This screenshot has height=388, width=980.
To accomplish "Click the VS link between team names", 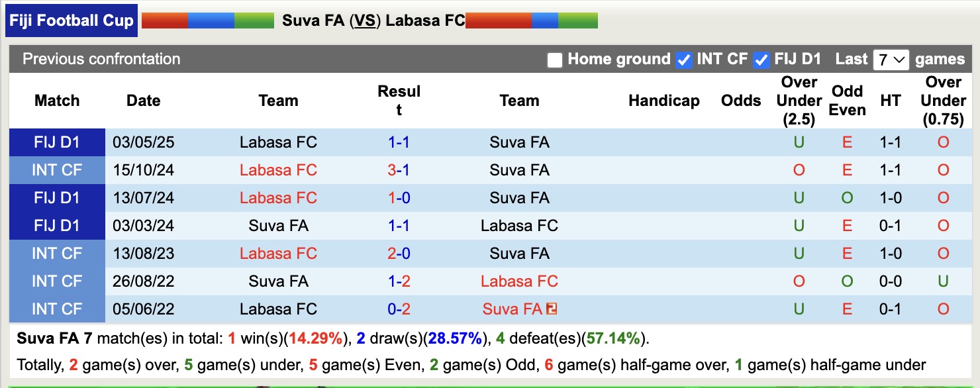I will click(x=364, y=21).
